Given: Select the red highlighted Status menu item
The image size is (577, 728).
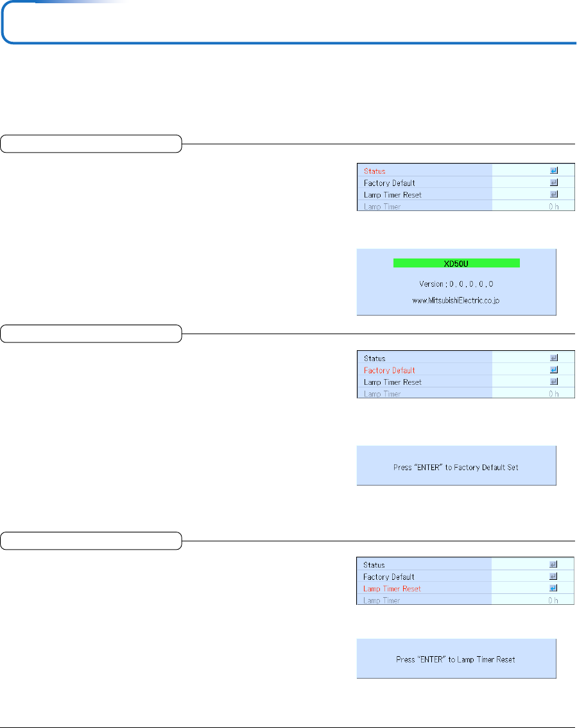Looking at the screenshot, I should (x=375, y=171).
